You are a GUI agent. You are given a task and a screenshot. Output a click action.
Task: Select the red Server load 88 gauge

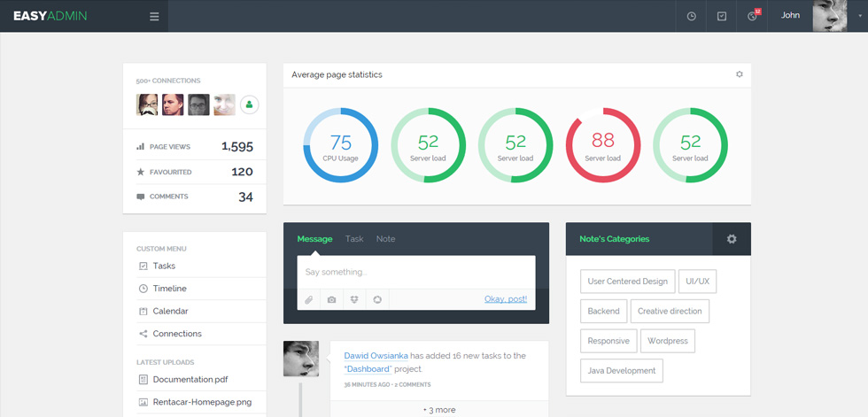[603, 145]
